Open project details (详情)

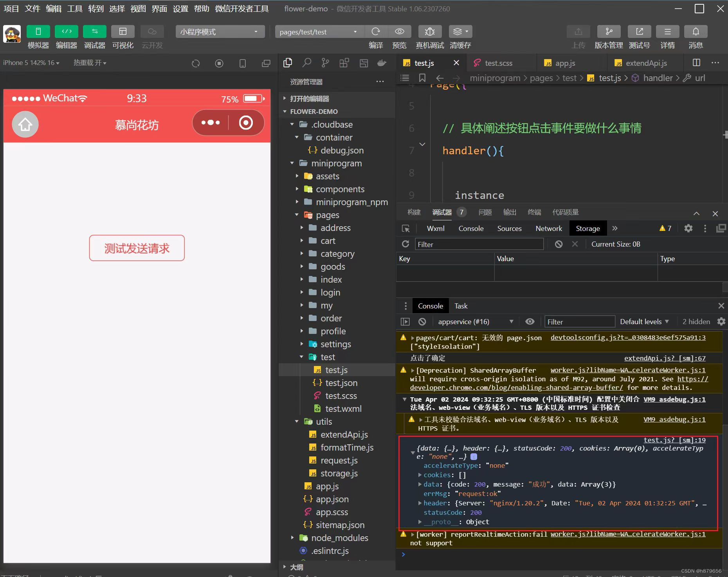tap(668, 32)
